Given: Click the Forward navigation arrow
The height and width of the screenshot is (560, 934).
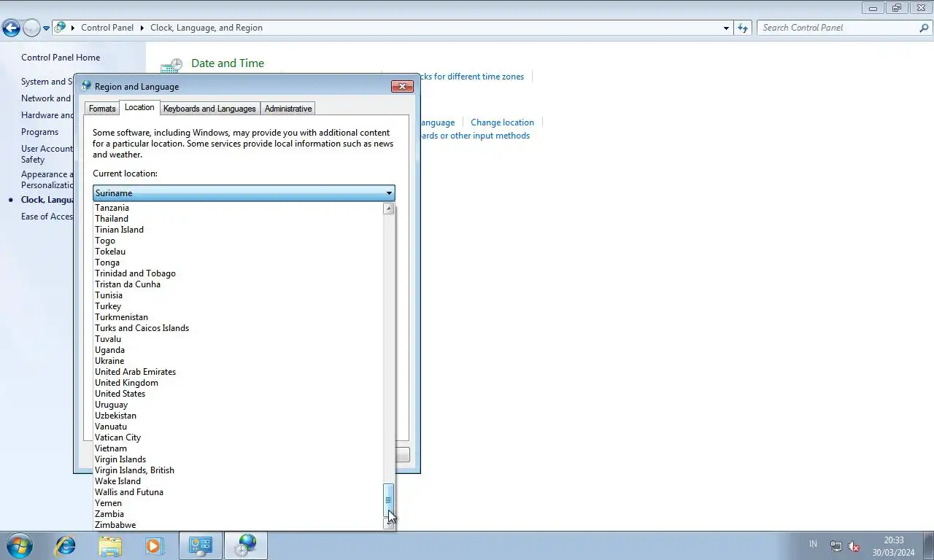Looking at the screenshot, I should [31, 28].
